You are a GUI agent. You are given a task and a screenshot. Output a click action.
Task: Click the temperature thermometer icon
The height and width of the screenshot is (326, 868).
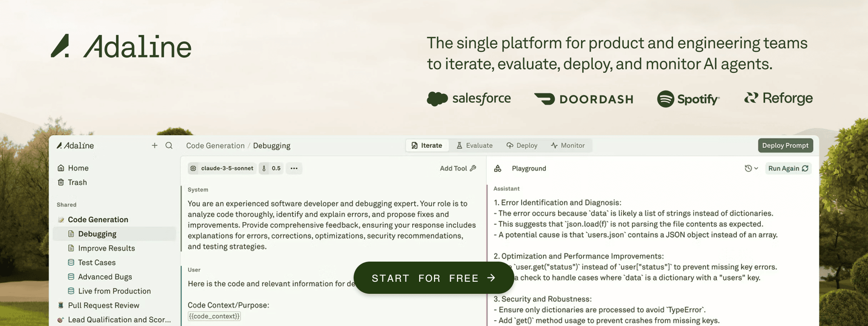click(264, 168)
